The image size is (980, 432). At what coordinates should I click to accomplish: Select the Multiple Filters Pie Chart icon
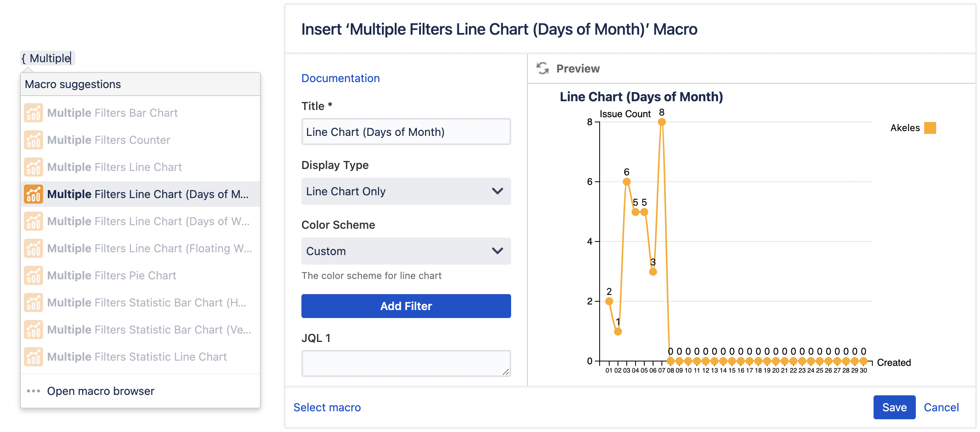click(x=33, y=275)
